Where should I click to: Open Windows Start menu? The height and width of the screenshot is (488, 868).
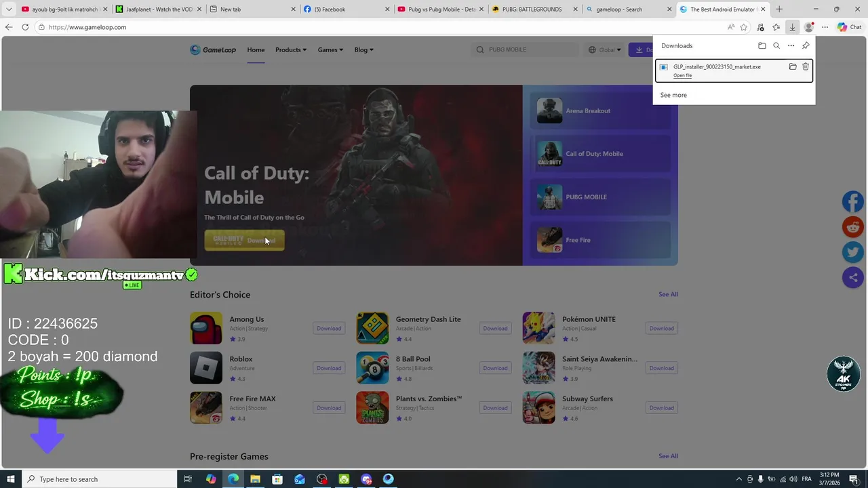point(10,479)
